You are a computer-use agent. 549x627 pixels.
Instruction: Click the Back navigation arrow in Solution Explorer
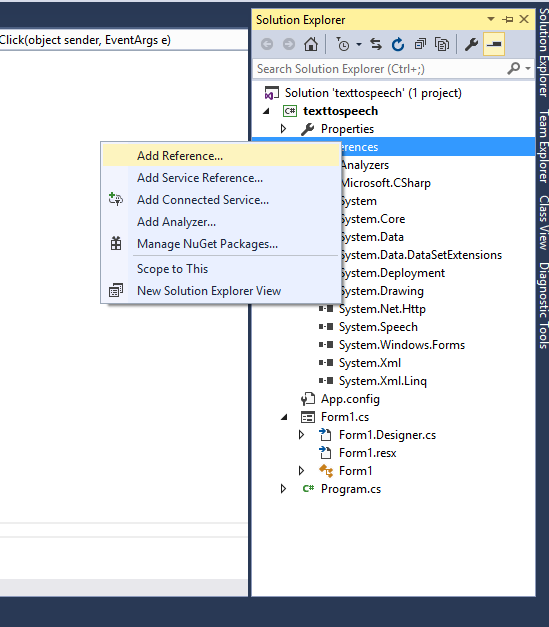click(x=267, y=44)
